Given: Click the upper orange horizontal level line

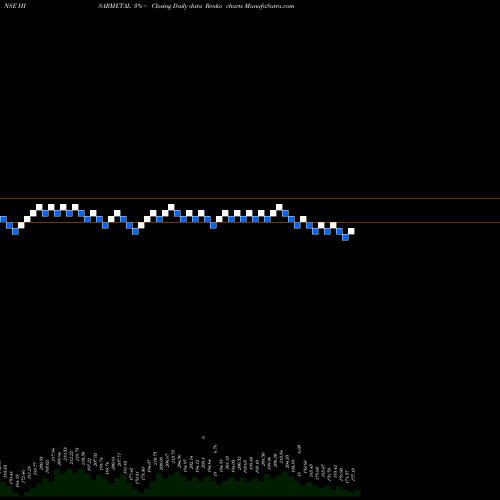Looking at the screenshot, I should click(250, 199).
